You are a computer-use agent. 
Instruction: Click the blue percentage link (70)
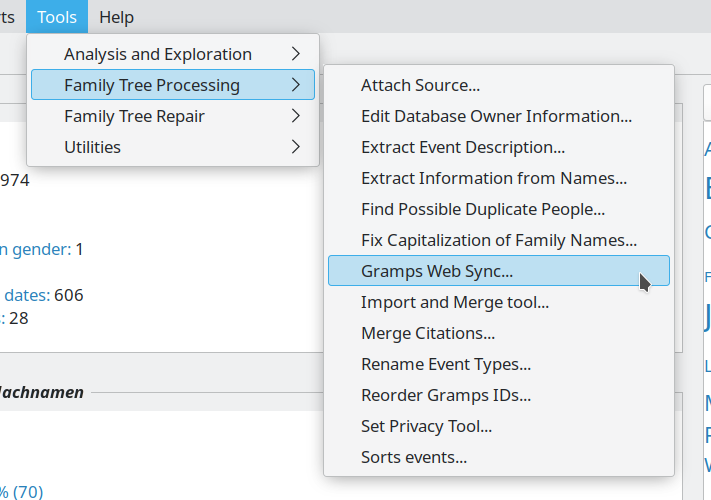pos(22,491)
